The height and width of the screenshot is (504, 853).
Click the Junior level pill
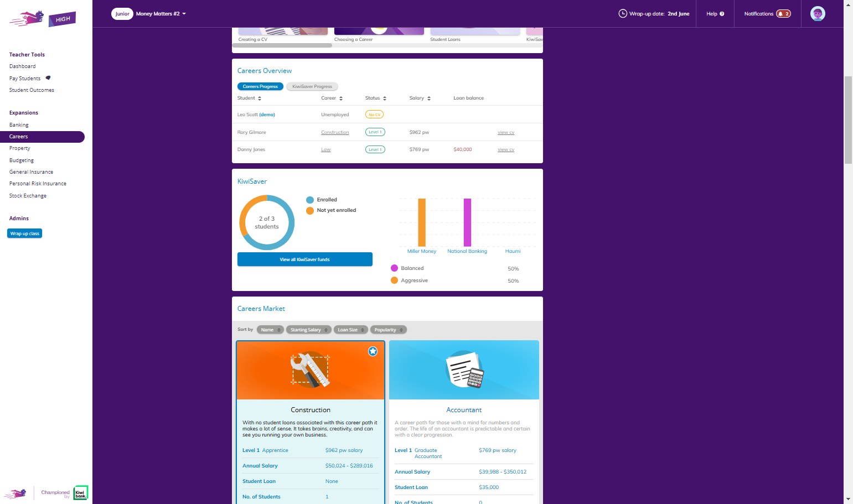(122, 14)
